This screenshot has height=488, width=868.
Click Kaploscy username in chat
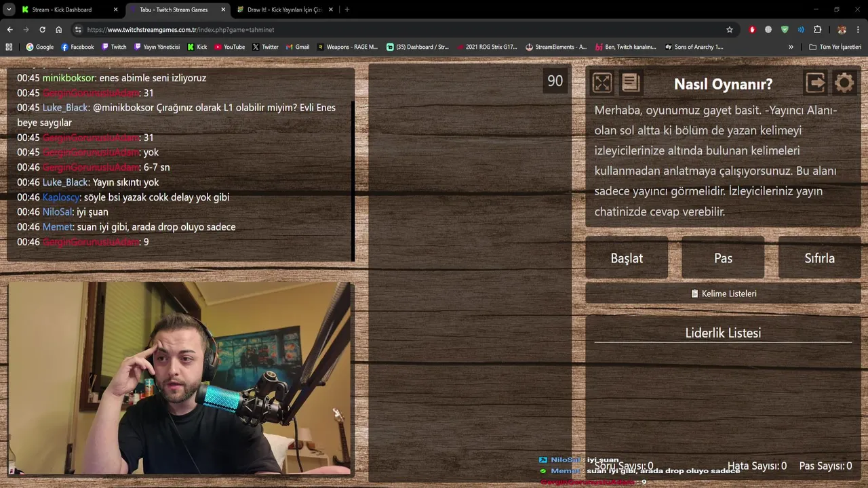click(61, 197)
